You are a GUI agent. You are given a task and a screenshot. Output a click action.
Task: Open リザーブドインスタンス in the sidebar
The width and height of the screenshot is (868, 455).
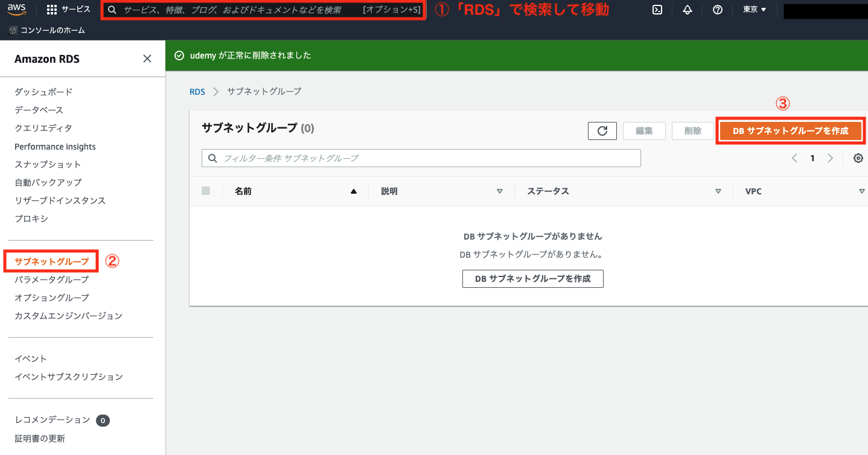[x=60, y=200]
